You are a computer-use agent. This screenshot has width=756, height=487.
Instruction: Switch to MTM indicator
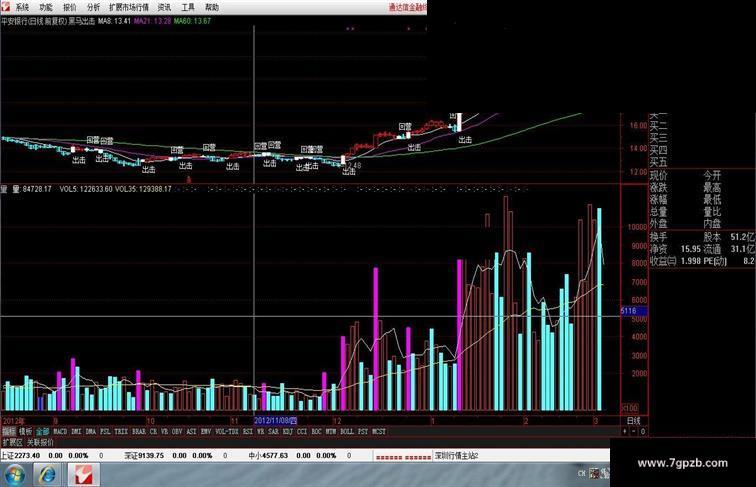[331, 432]
